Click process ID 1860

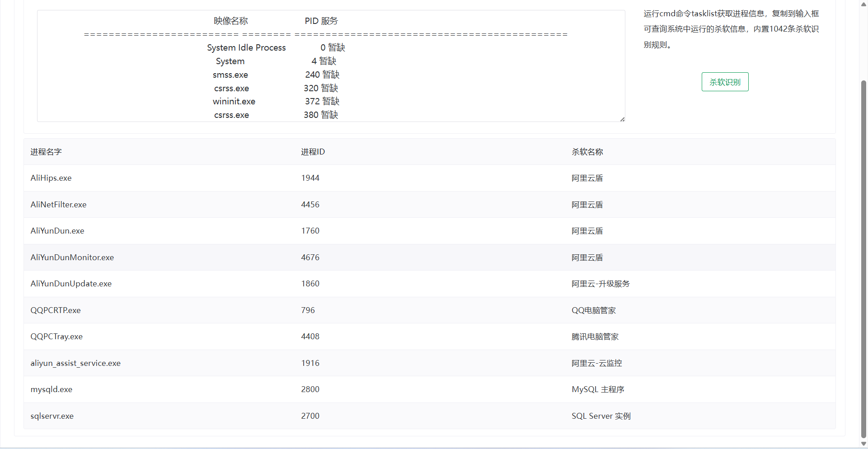(310, 284)
